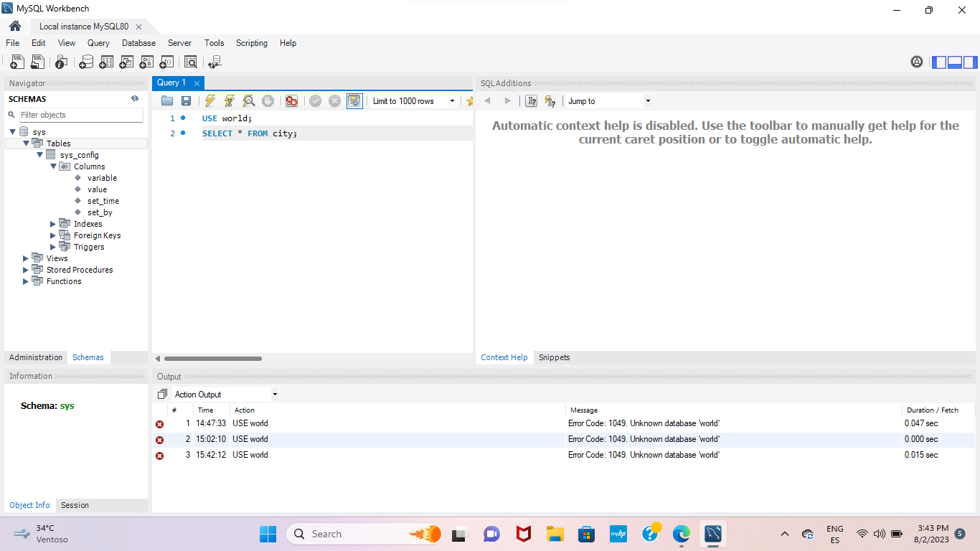Expand the Views folder
The image size is (980, 551).
pyautogui.click(x=26, y=258)
